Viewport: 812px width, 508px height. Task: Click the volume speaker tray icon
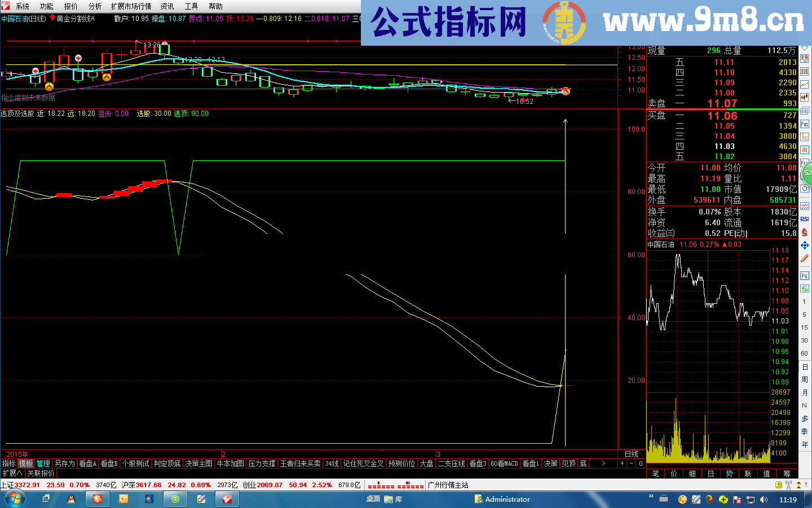764,500
